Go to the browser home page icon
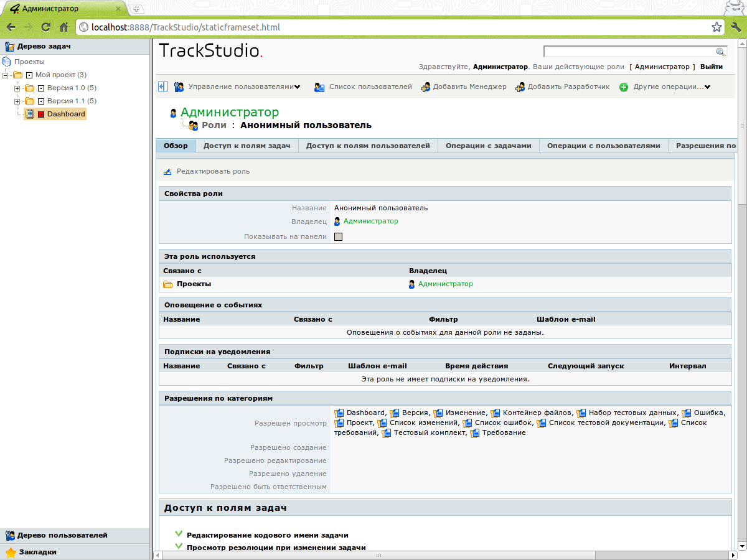The height and width of the screenshot is (560, 747). (63, 27)
